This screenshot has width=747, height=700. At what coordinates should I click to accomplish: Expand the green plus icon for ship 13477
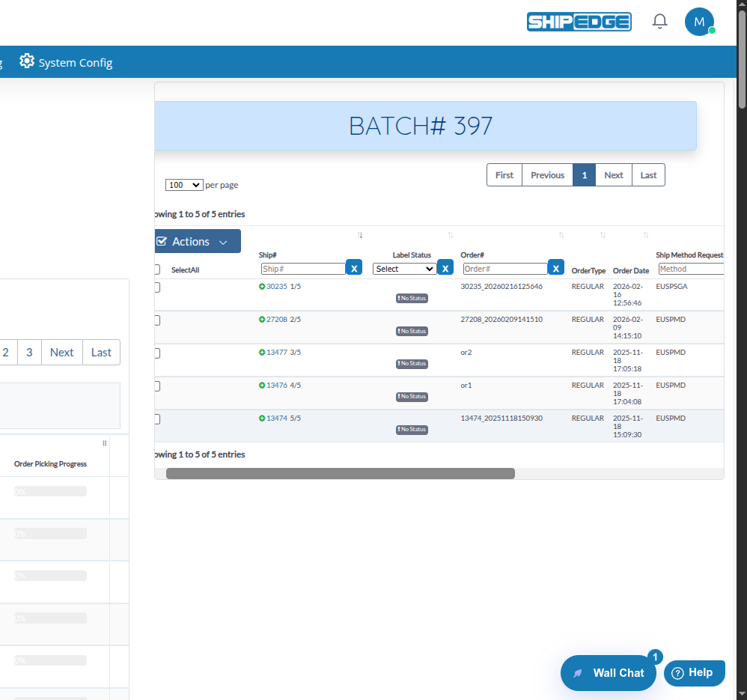click(x=262, y=353)
